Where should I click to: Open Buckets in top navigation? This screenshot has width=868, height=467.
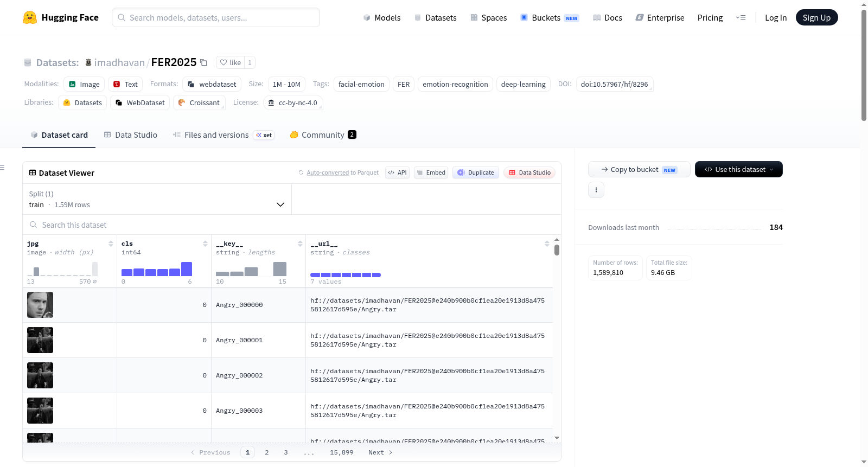[550, 17]
